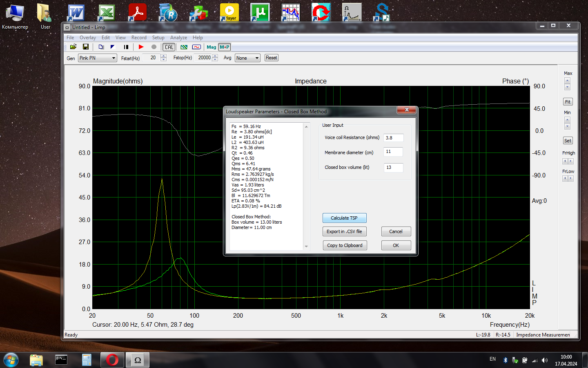Click the Calculate TSP button
Image resolution: width=588 pixels, height=368 pixels.
pos(344,218)
